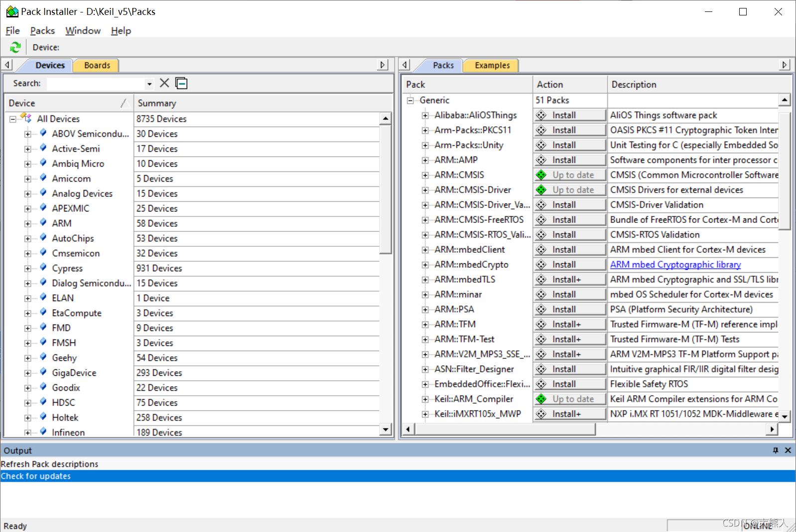The width and height of the screenshot is (796, 532).
Task: Expand the ARM vendor node
Action: point(28,223)
